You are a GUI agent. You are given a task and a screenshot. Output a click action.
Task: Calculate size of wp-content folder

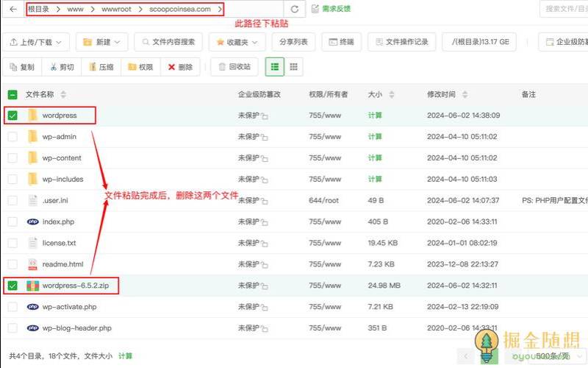(x=375, y=158)
